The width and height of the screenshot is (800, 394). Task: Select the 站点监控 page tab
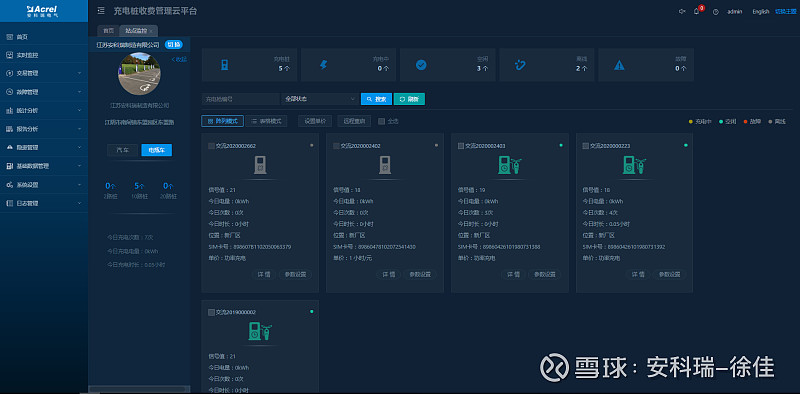pyautogui.click(x=138, y=31)
